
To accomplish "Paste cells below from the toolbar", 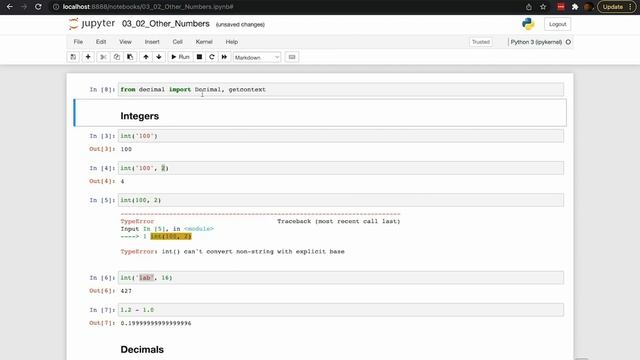I will click(130, 57).
